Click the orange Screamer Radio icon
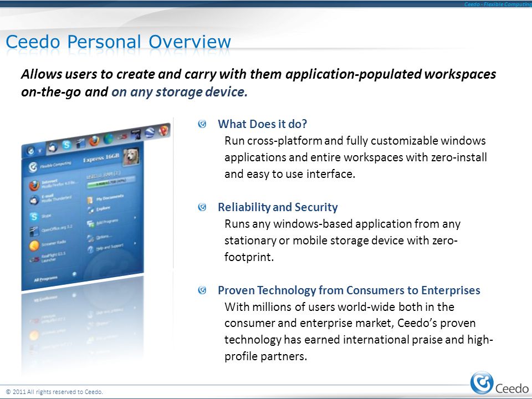532x399 pixels. tap(34, 245)
